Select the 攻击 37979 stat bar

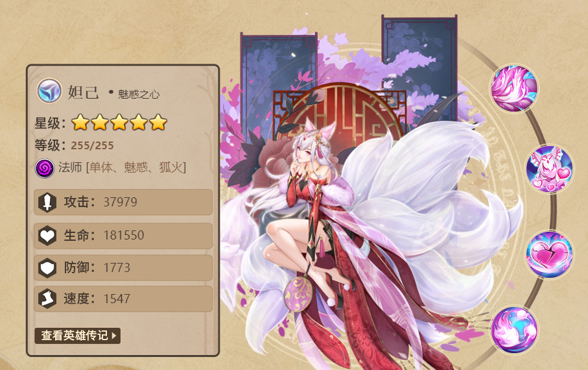[x=123, y=202]
